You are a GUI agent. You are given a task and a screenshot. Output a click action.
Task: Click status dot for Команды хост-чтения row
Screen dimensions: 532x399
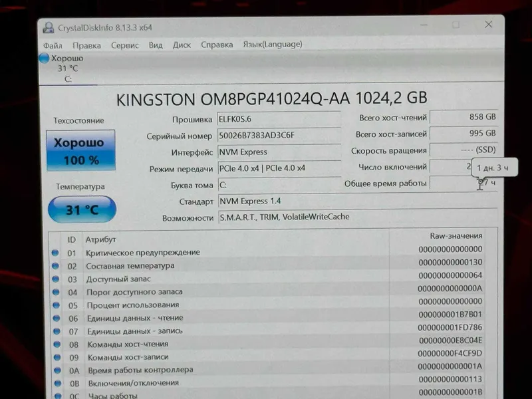pos(57,344)
